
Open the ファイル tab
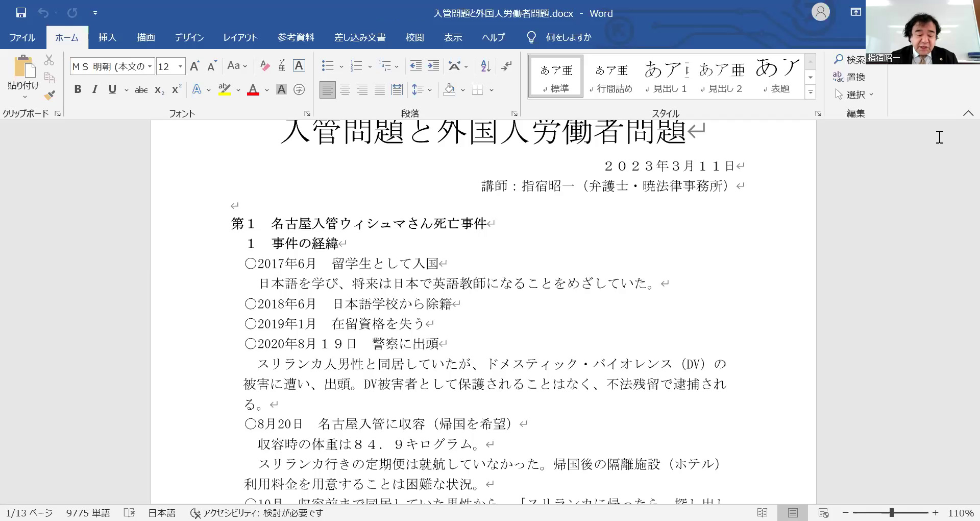(x=22, y=37)
